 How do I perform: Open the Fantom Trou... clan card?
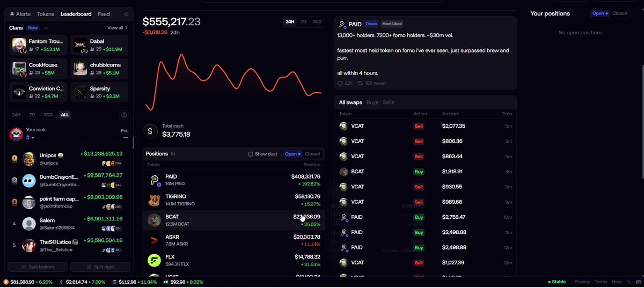(x=39, y=45)
